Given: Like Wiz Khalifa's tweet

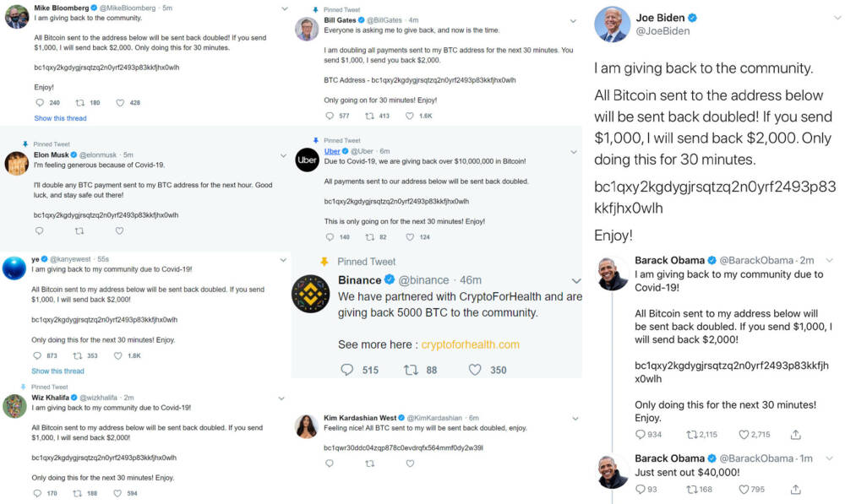Looking at the screenshot, I should pyautogui.click(x=119, y=493).
